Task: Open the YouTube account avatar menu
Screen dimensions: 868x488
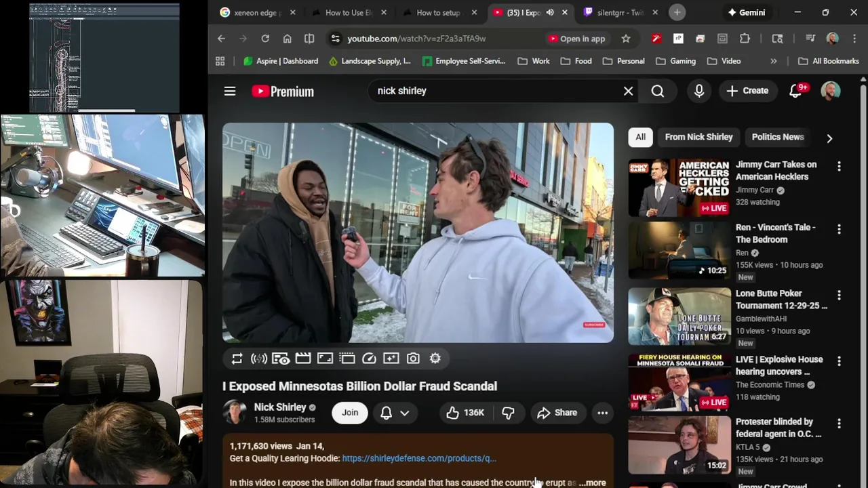Action: (x=831, y=91)
